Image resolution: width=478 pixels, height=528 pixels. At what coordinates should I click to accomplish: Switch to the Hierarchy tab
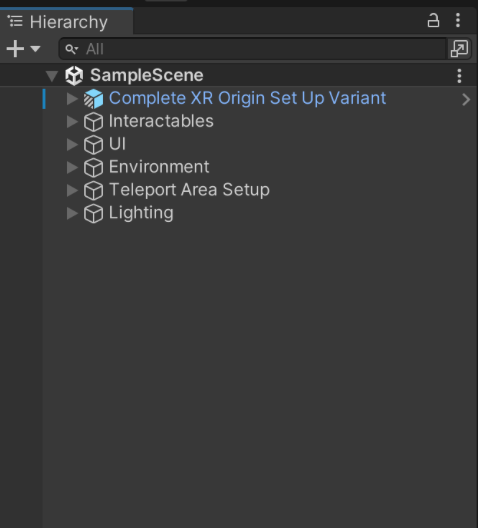tap(67, 22)
